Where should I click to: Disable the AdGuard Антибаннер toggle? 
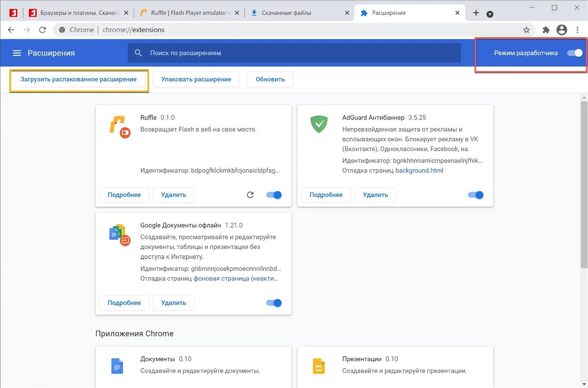(475, 195)
